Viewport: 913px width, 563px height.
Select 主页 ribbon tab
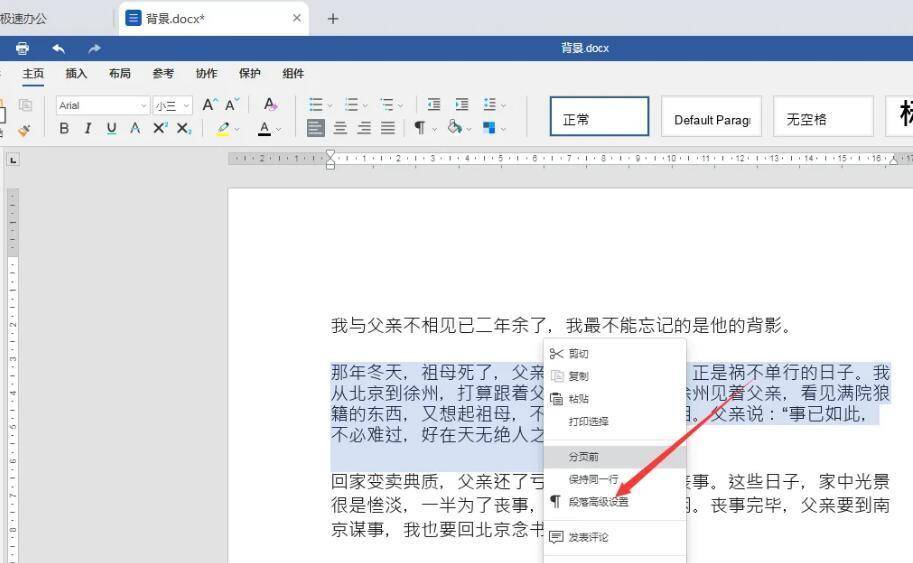(33, 73)
